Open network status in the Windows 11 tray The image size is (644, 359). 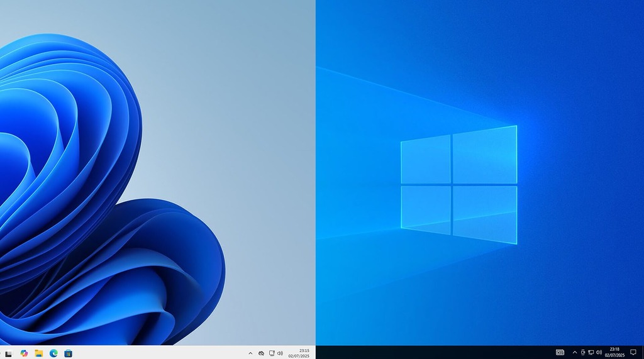click(272, 353)
